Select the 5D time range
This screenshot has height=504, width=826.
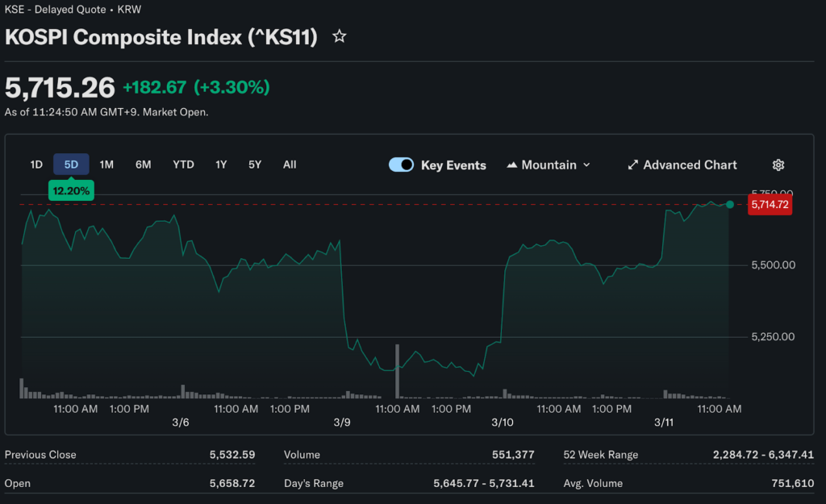(71, 165)
